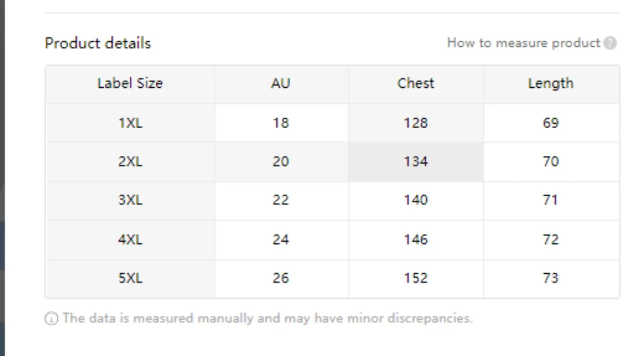
Task: Click the 5XL label size row
Action: 332,279
